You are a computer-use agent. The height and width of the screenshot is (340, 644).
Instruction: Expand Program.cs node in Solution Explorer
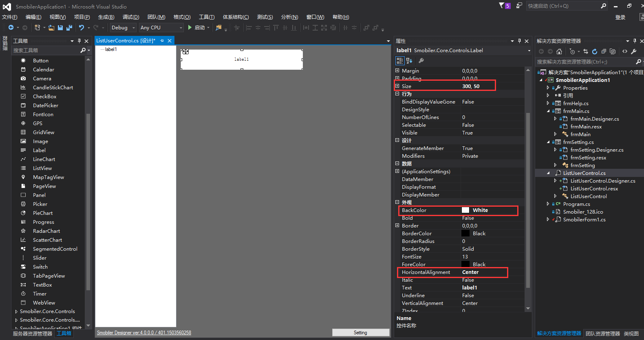click(548, 204)
